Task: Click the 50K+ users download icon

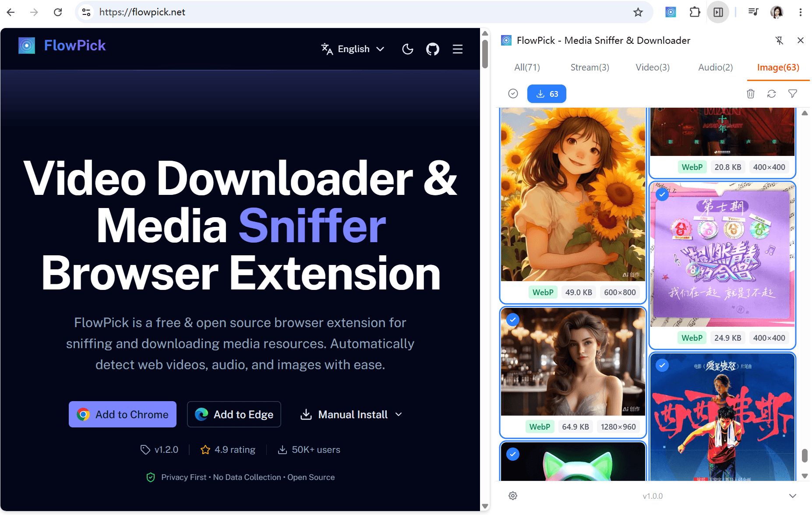Action: point(282,450)
